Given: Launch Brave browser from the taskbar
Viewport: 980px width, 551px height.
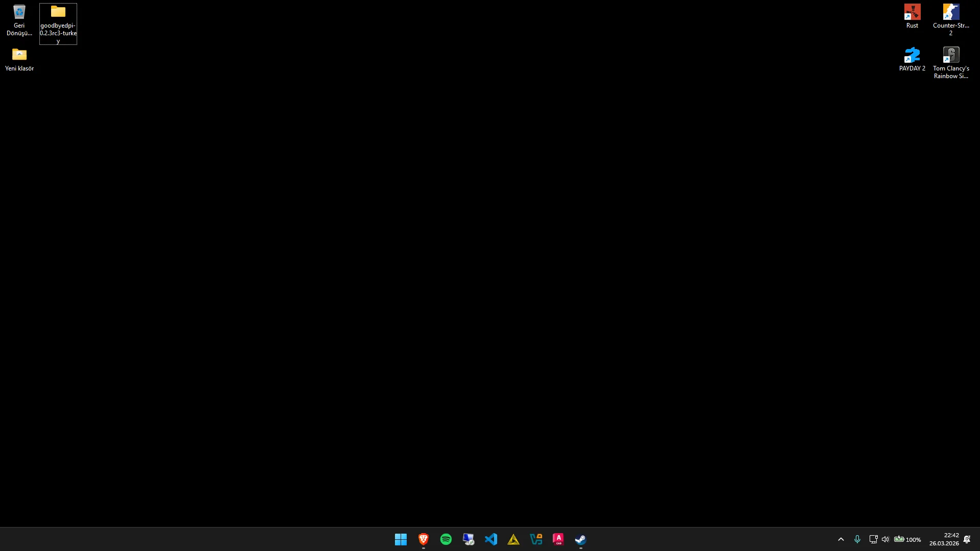Looking at the screenshot, I should click(x=423, y=539).
